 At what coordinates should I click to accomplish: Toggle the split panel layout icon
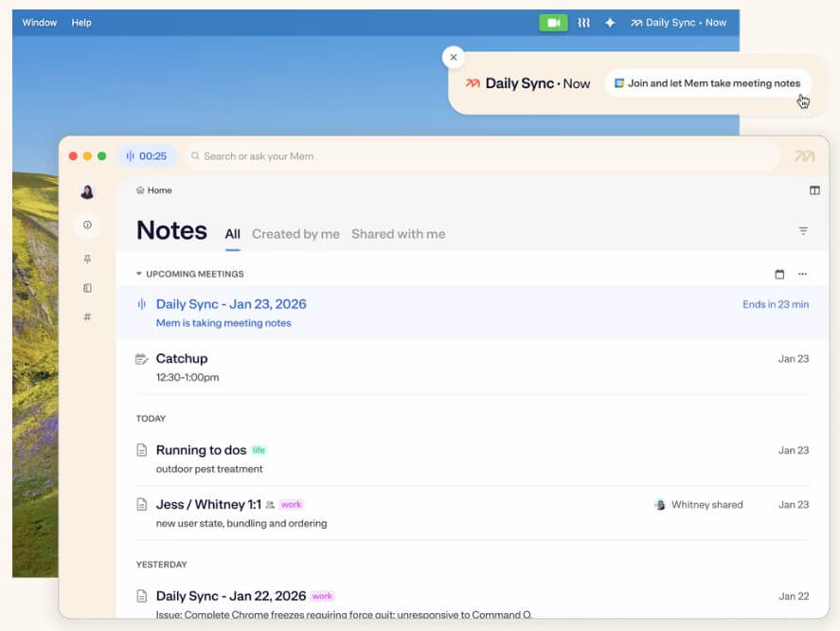pos(814,190)
